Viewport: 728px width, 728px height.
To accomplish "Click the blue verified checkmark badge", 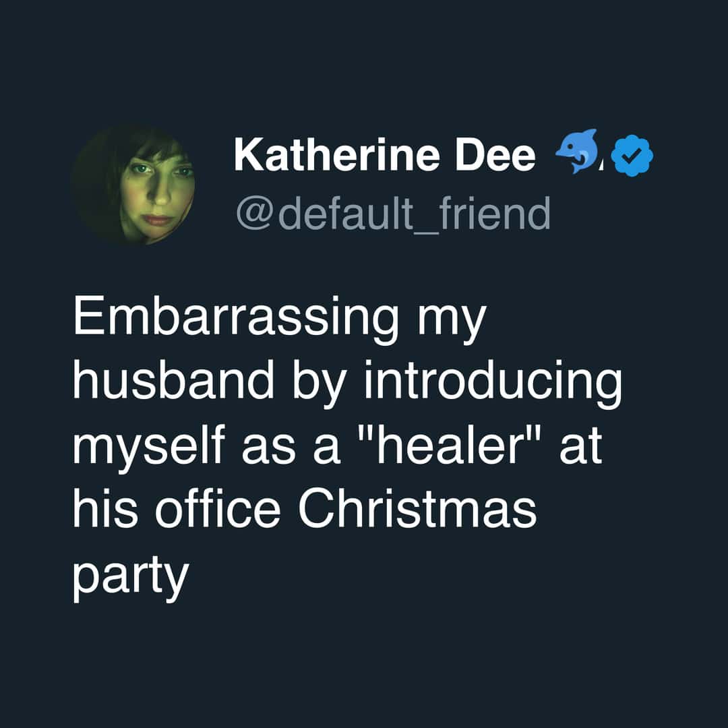I will tap(630, 156).
